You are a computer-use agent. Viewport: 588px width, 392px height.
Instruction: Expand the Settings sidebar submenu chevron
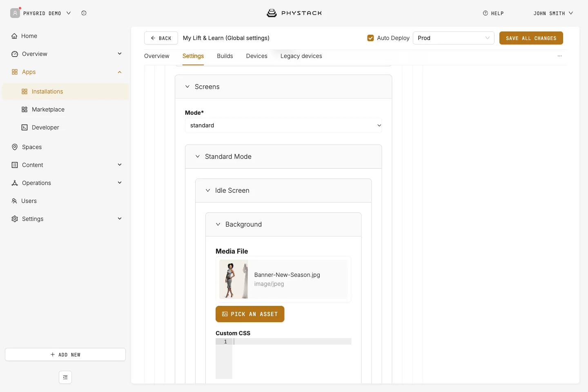click(120, 218)
